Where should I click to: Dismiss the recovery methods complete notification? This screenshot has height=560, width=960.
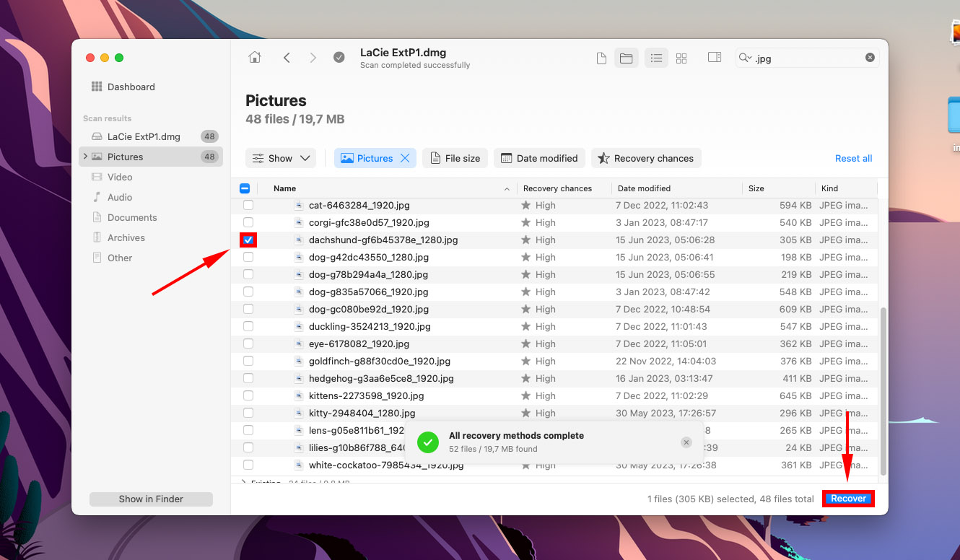[x=686, y=442]
